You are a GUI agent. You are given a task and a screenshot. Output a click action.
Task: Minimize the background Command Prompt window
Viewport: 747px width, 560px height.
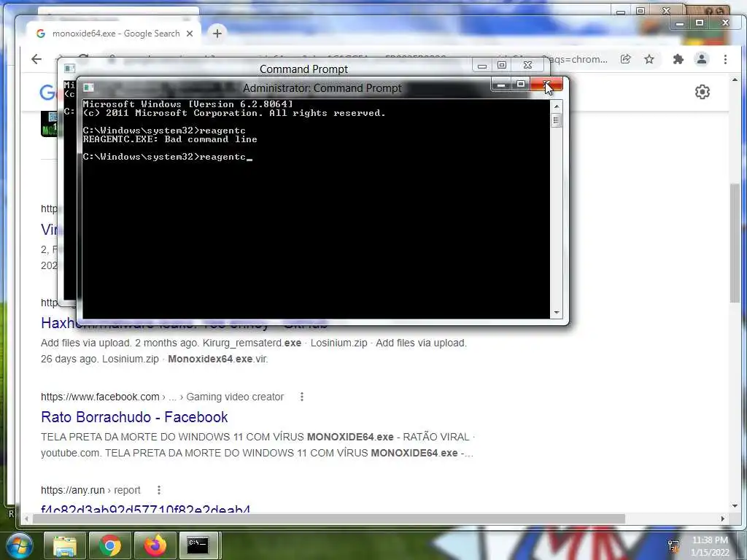pos(482,65)
